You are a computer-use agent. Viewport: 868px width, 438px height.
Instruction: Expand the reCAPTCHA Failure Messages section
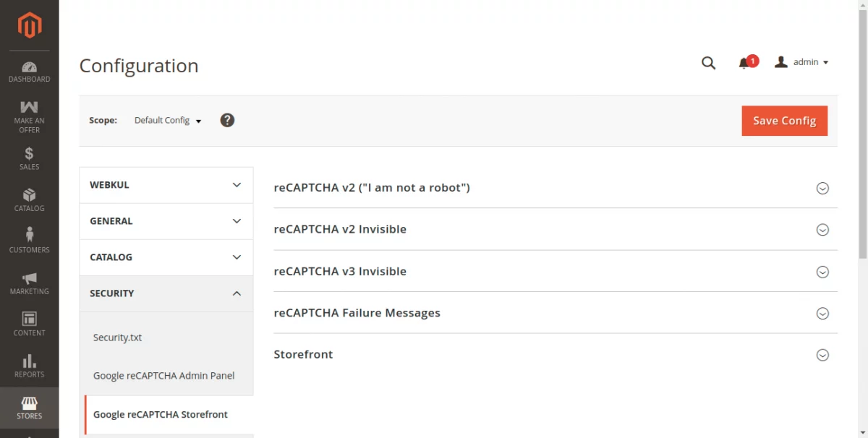click(x=822, y=314)
